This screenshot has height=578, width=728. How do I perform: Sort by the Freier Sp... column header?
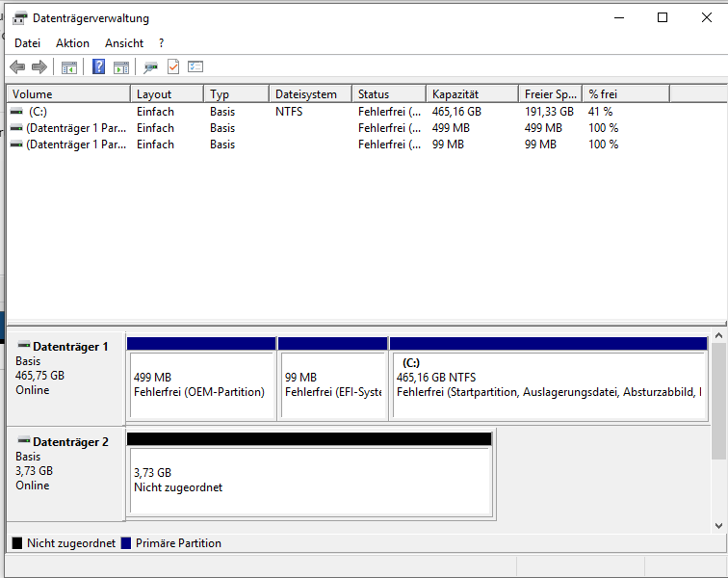[551, 93]
